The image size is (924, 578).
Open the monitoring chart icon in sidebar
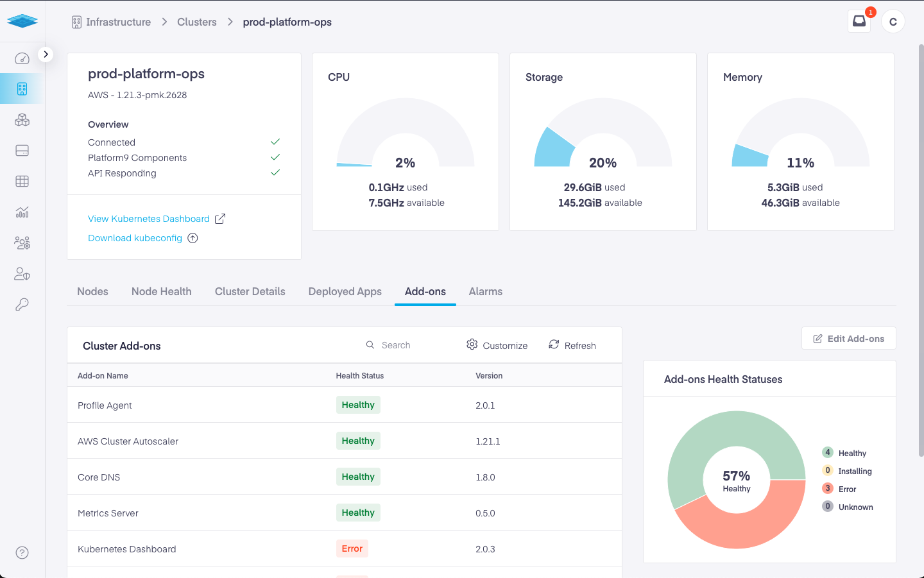(22, 212)
